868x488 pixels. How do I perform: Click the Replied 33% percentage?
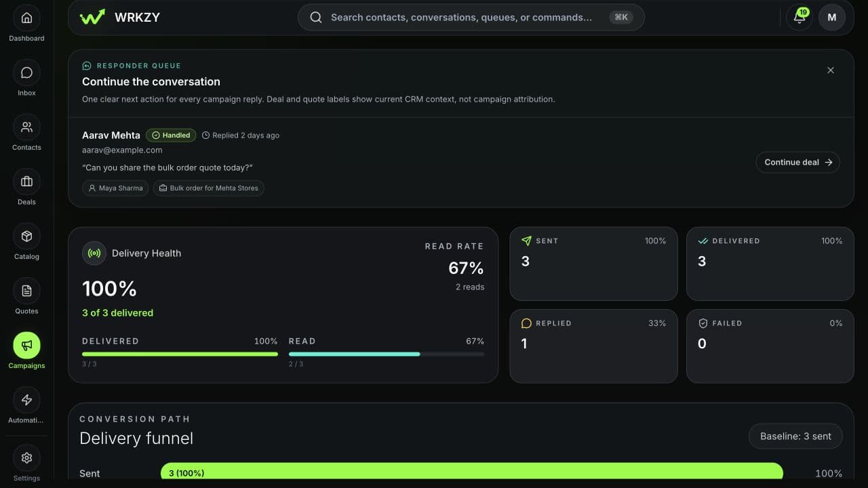[x=657, y=323]
